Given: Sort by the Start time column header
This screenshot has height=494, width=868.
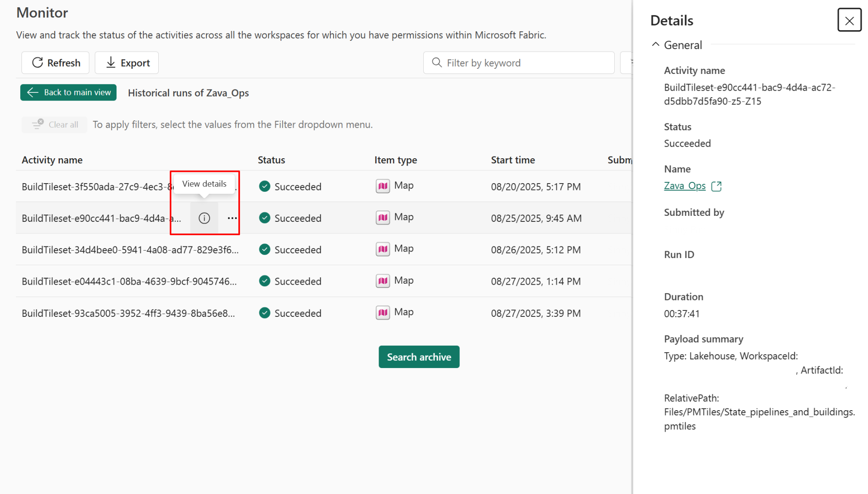Looking at the screenshot, I should [x=513, y=160].
